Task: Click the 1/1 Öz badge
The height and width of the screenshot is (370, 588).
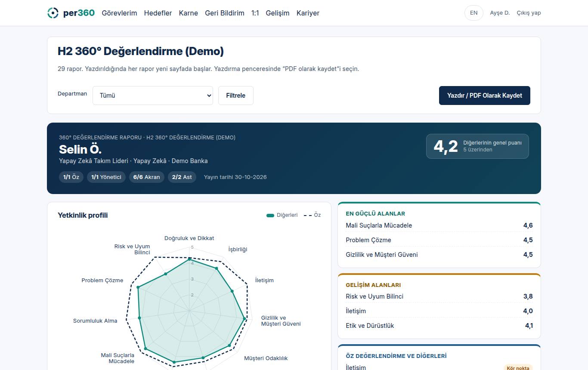Action: click(71, 177)
